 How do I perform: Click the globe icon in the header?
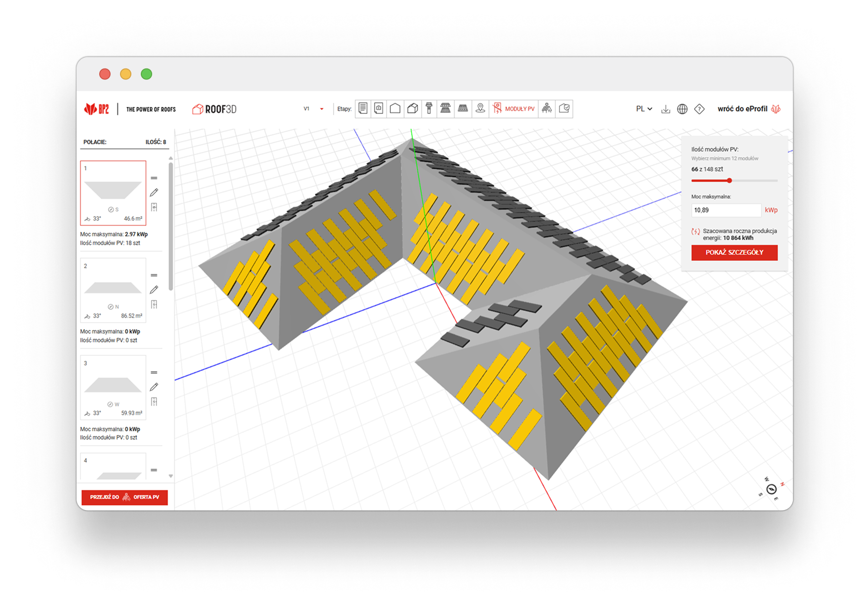coord(682,109)
